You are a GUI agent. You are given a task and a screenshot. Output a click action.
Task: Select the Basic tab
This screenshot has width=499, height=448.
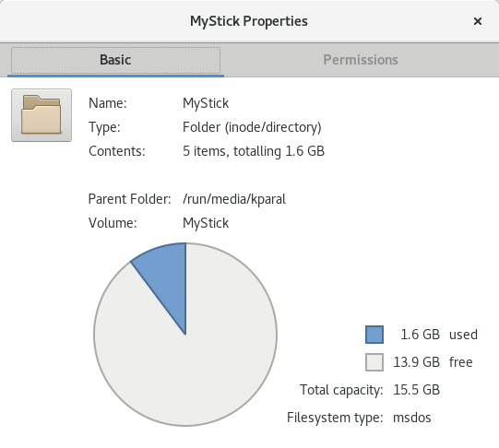[x=115, y=60]
